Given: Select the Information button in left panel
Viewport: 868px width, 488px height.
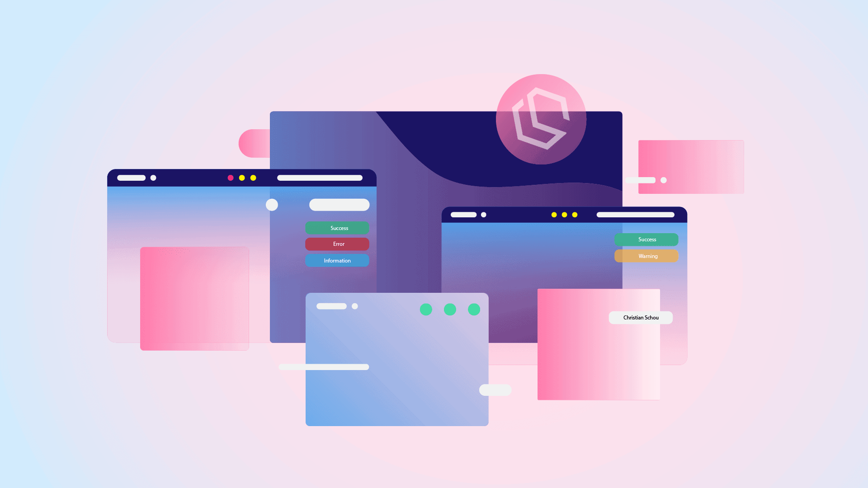Looking at the screenshot, I should pos(337,260).
